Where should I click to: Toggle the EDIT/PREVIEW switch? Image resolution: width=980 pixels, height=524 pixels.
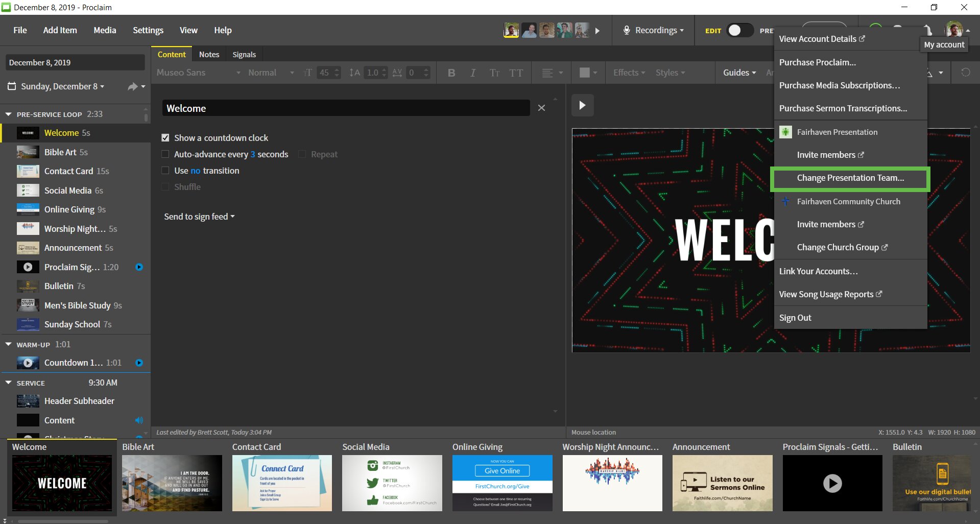click(x=740, y=31)
